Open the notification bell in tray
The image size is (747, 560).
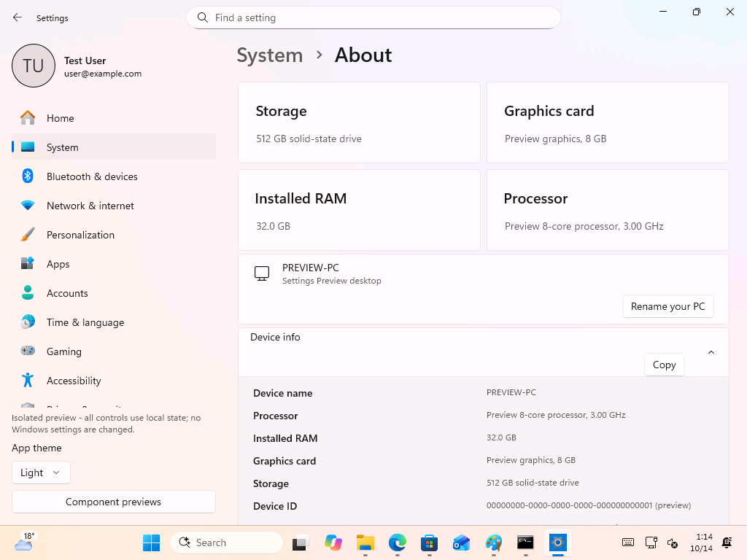coord(727,542)
